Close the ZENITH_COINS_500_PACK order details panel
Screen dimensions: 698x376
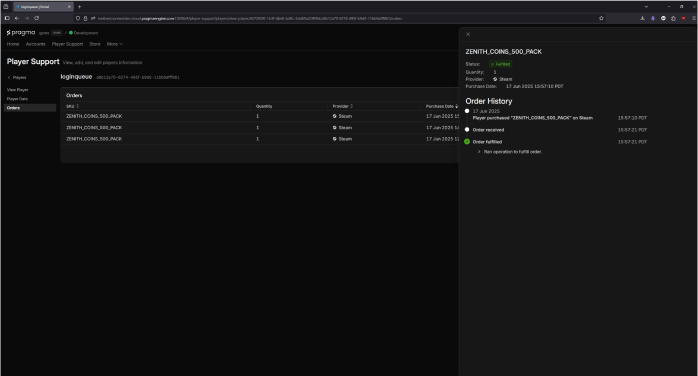tap(468, 34)
